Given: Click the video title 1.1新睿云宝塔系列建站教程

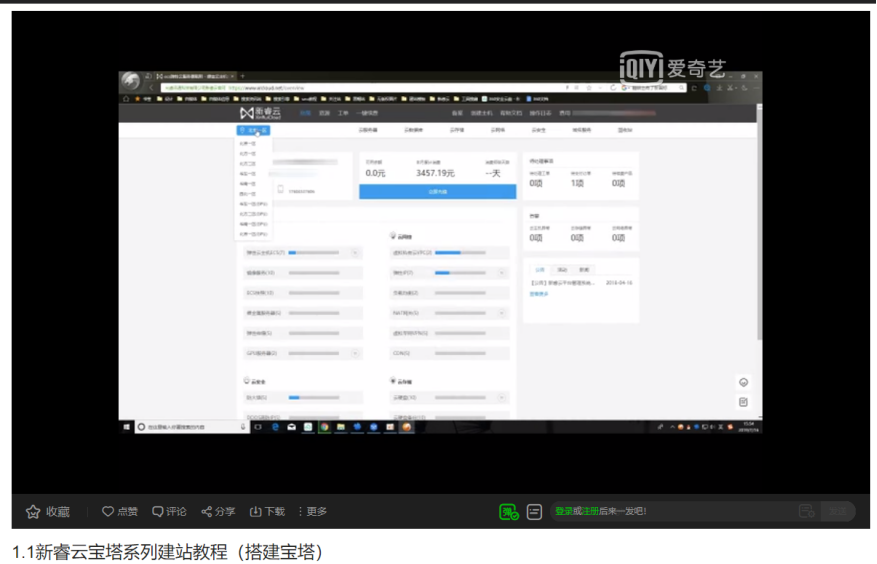Looking at the screenshot, I should tap(167, 552).
